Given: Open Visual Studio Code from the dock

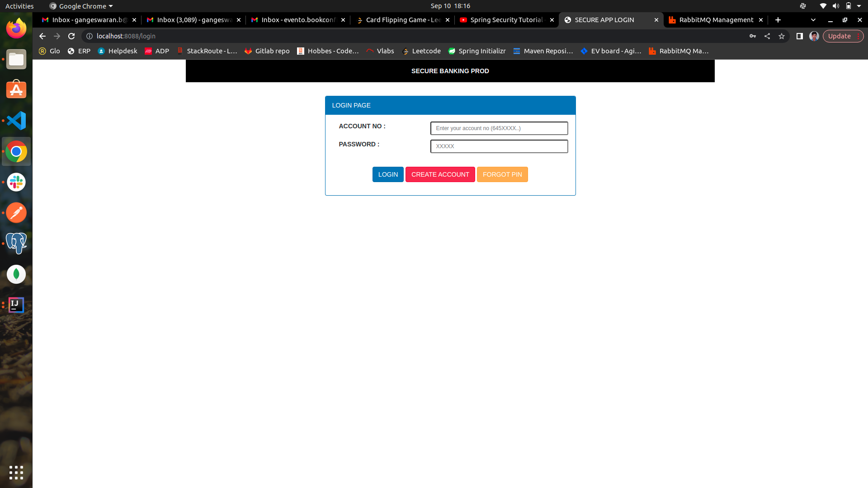Looking at the screenshot, I should click(x=16, y=121).
